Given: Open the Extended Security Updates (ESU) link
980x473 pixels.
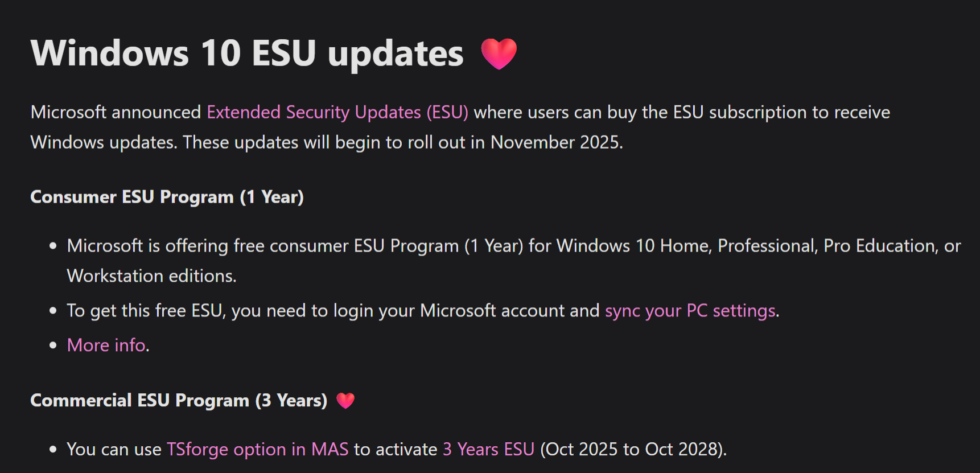Looking at the screenshot, I should [x=337, y=112].
